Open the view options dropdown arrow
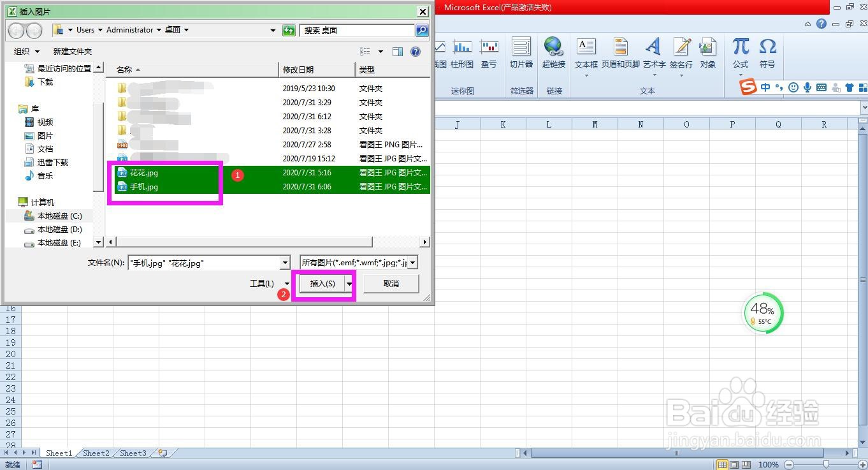This screenshot has height=470, width=868. (381, 52)
